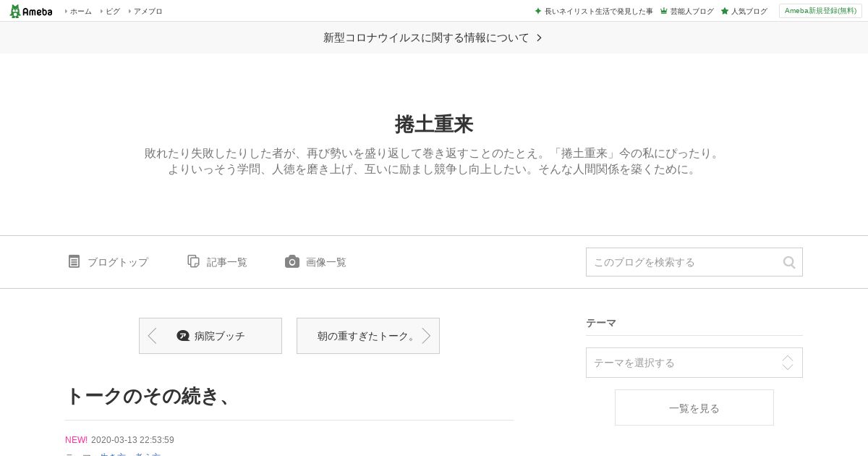The width and height of the screenshot is (868, 456).
Task: Go to the ブログトップ tab
Action: coord(117,262)
